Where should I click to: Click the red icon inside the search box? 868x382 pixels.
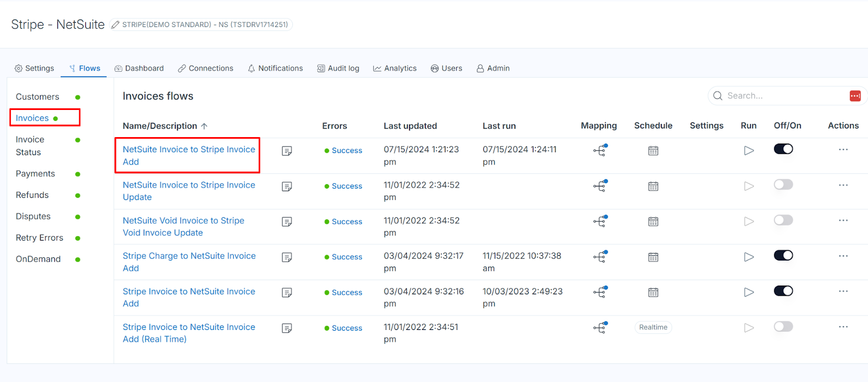pyautogui.click(x=855, y=96)
